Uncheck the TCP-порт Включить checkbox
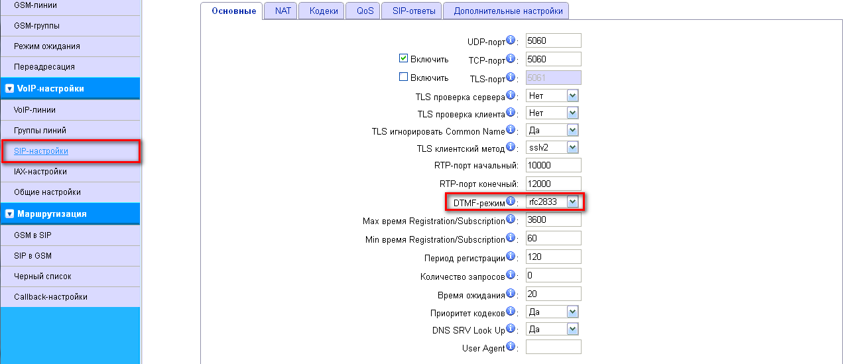Image resolution: width=868 pixels, height=364 pixels. pos(403,58)
